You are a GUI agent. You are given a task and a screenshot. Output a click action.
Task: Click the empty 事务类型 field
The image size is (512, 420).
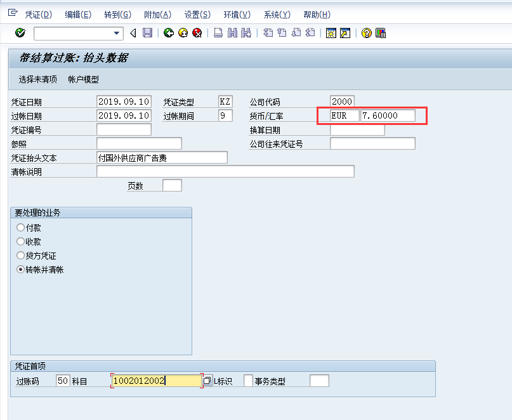click(x=319, y=381)
